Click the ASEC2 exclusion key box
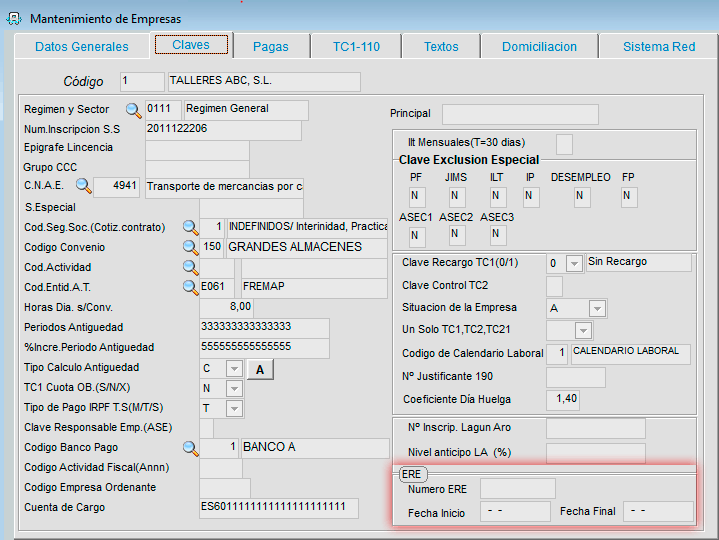 coord(457,235)
